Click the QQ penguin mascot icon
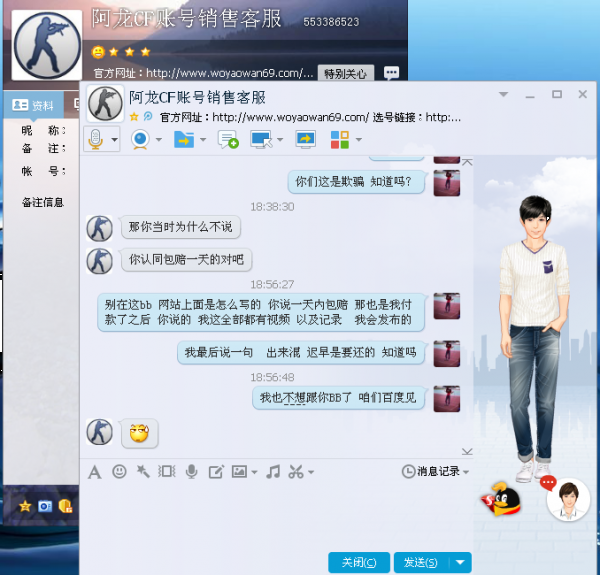 coord(501,499)
